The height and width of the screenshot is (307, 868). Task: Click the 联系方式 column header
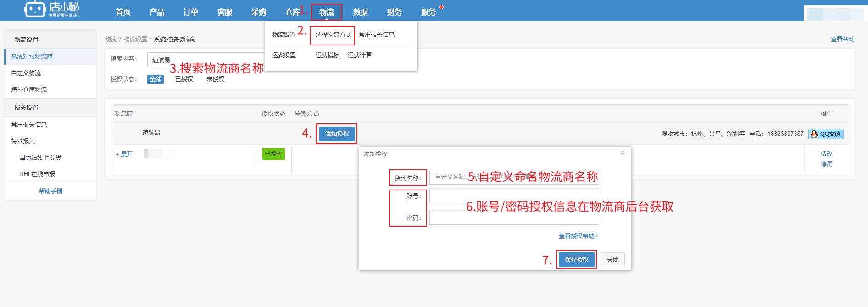307,114
